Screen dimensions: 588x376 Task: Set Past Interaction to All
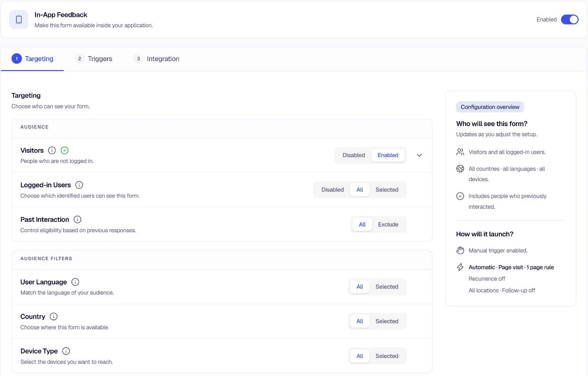(x=362, y=224)
